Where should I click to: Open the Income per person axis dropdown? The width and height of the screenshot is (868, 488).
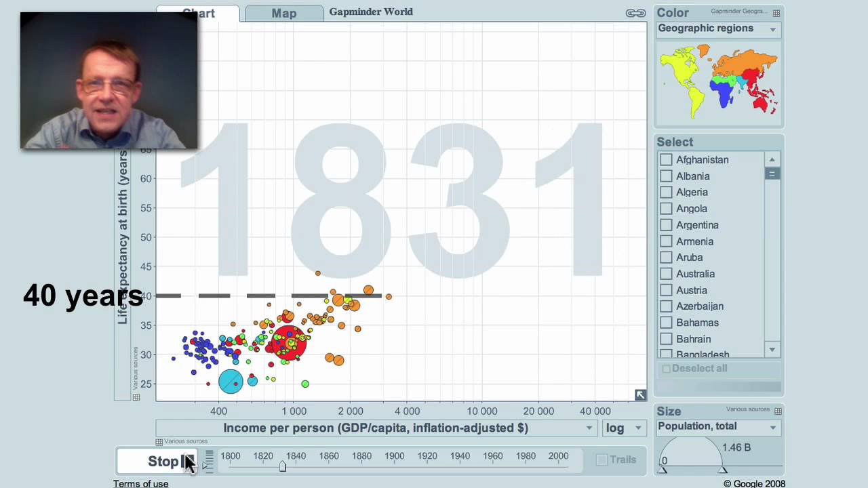pyautogui.click(x=376, y=428)
